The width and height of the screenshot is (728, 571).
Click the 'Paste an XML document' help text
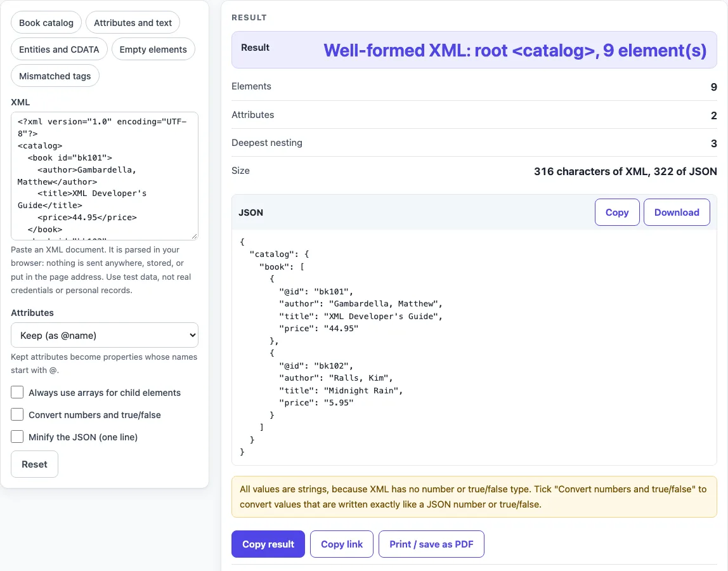click(101, 270)
